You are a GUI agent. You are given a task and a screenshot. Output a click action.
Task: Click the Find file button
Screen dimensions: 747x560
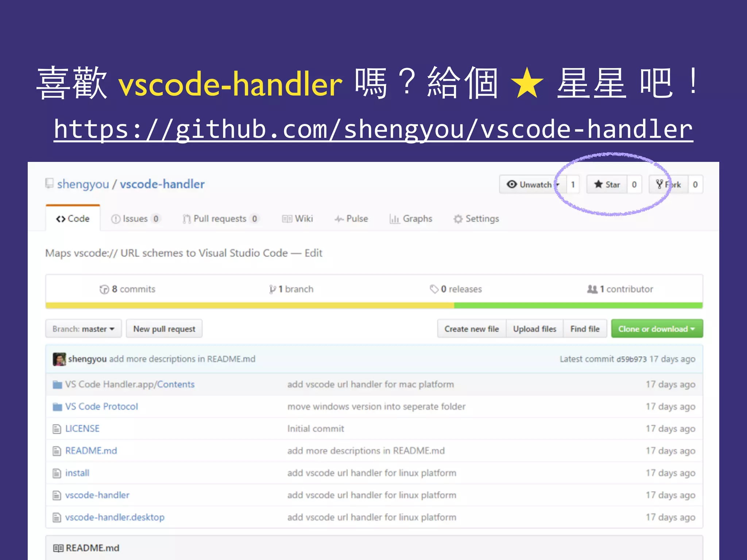pyautogui.click(x=585, y=329)
